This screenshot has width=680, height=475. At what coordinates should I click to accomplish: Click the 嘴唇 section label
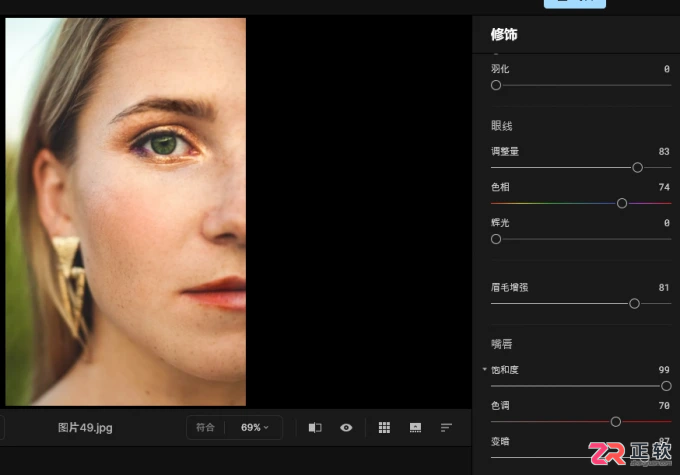tap(502, 344)
